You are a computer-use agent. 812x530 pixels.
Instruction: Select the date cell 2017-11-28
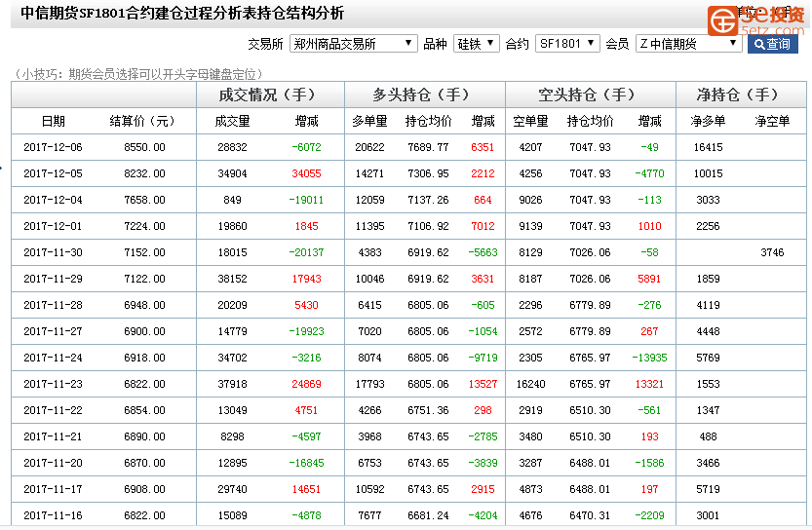point(53,305)
